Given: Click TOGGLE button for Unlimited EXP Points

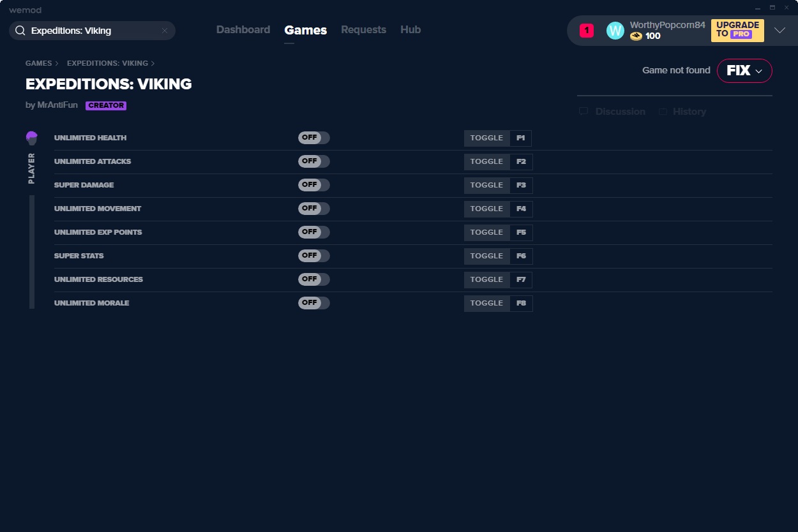Looking at the screenshot, I should click(x=487, y=232).
